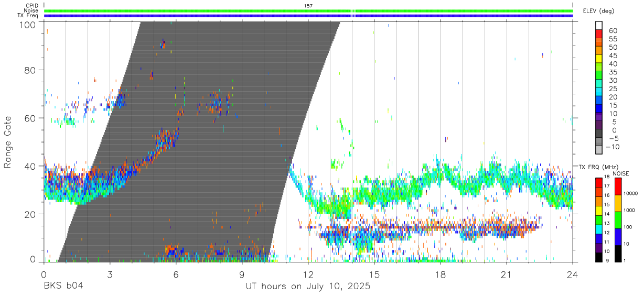This screenshot has height=297, width=644.
Task: Click the '3' hour tick on the time axis
Action: [x=110, y=274]
